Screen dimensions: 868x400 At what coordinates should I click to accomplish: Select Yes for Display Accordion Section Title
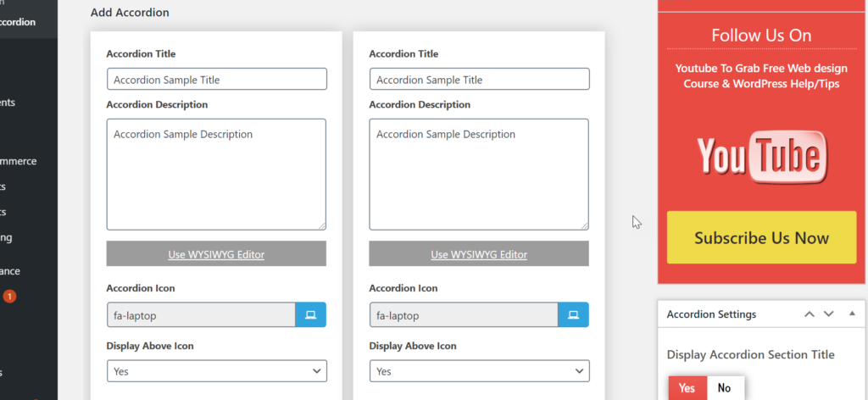(x=687, y=388)
